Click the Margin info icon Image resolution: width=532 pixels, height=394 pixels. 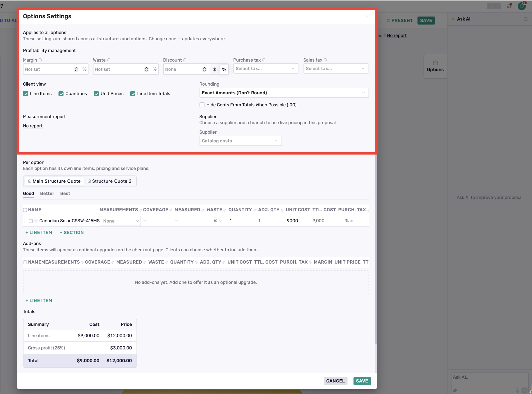tap(40, 60)
